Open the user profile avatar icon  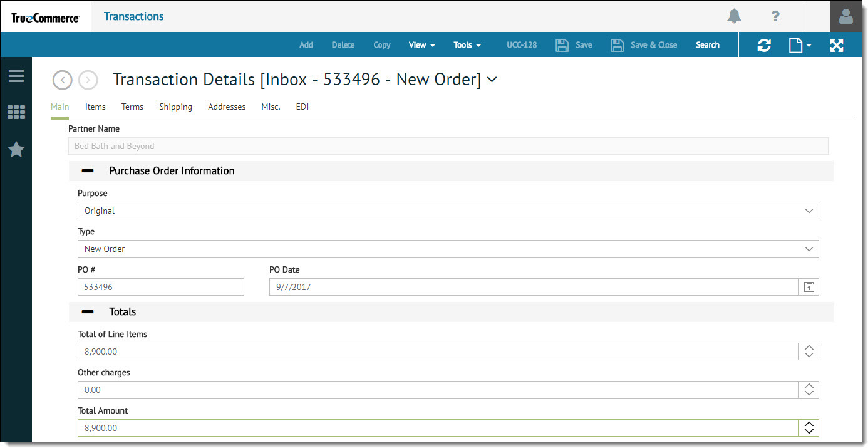pos(846,17)
